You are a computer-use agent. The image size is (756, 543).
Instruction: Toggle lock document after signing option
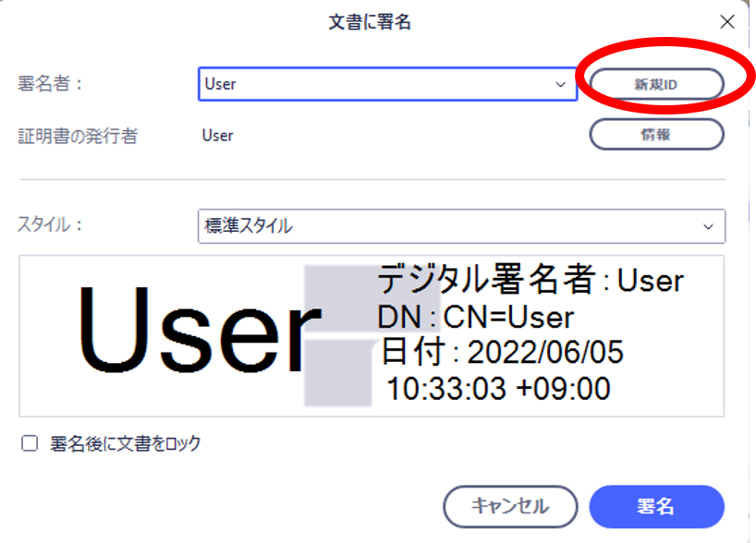(30, 441)
